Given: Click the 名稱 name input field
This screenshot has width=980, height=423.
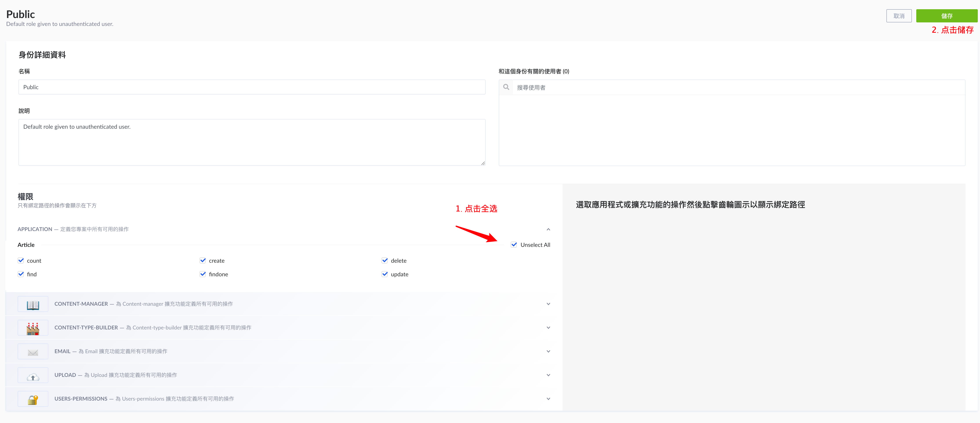Looking at the screenshot, I should pyautogui.click(x=252, y=87).
